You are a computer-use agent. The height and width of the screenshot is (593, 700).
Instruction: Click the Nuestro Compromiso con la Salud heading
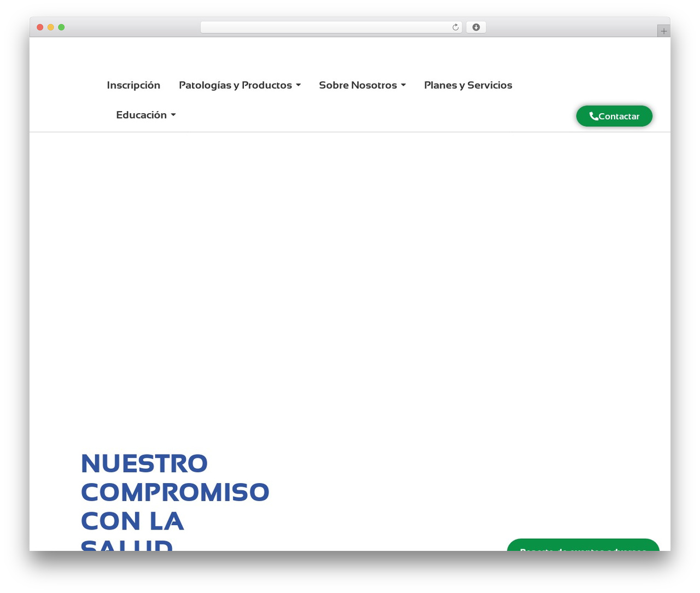(x=175, y=500)
